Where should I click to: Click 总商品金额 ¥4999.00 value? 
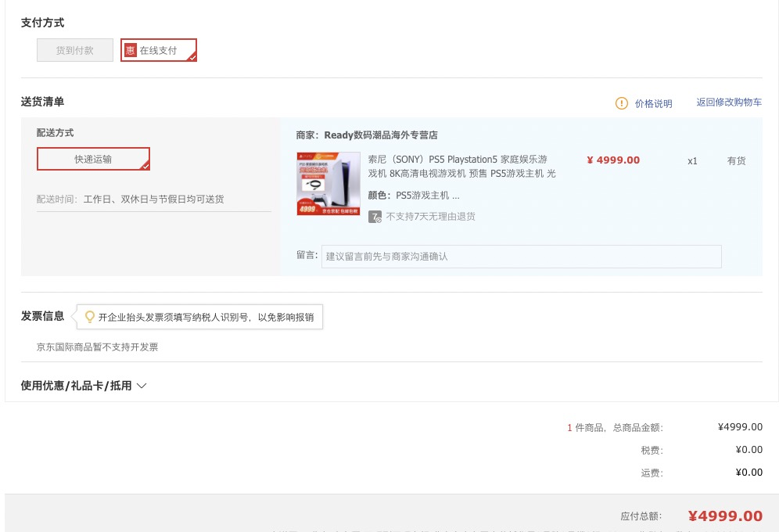pos(740,426)
